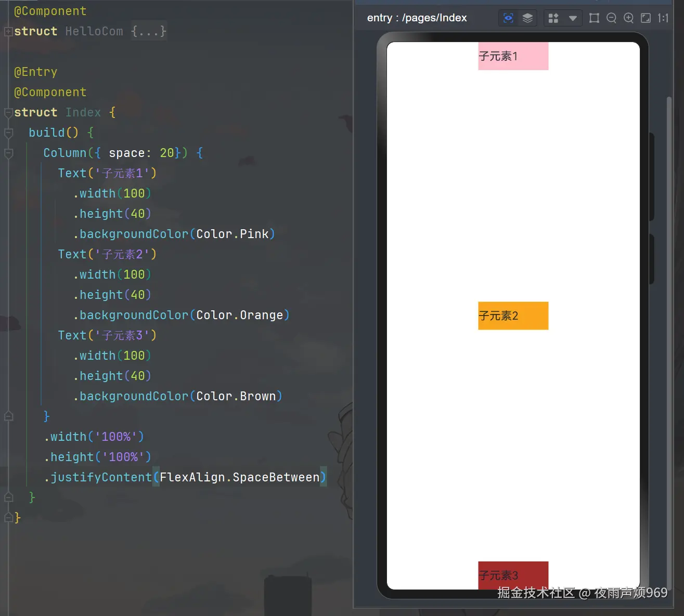Click the folded {...} placeholder after HelloCom
The image size is (684, 616).
(x=149, y=31)
